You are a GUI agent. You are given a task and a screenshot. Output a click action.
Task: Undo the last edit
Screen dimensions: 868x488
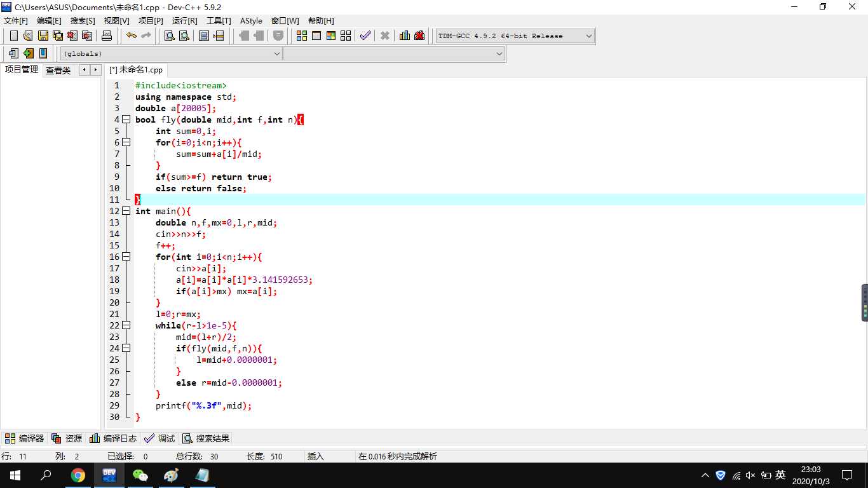[131, 36]
